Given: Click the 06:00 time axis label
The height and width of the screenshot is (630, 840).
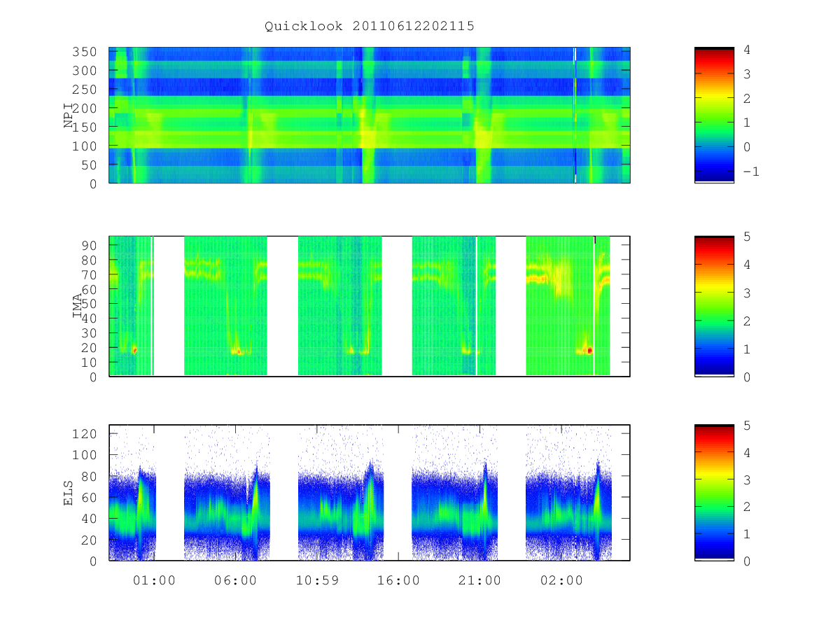Looking at the screenshot, I should click(x=235, y=580).
